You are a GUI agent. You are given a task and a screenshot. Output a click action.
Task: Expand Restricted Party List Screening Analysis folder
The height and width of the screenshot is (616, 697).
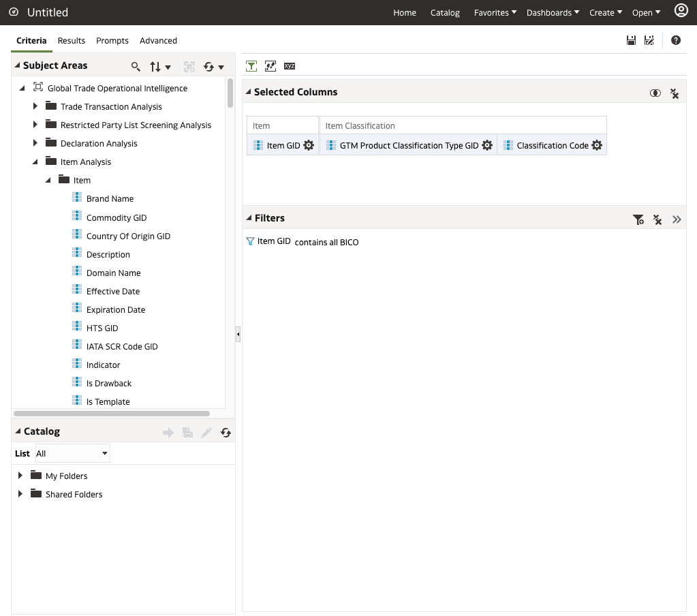tap(35, 125)
